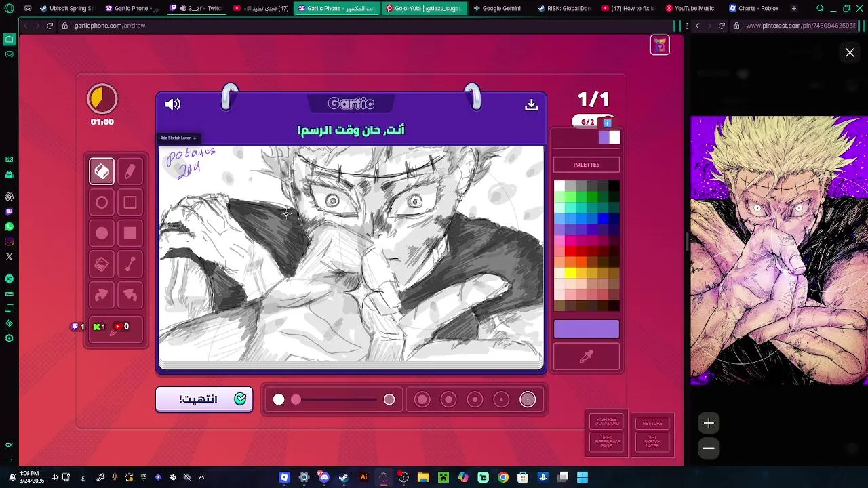Switch to the Gojo-Yuta Pinterest tab
The image size is (868, 488).
click(x=424, y=8)
